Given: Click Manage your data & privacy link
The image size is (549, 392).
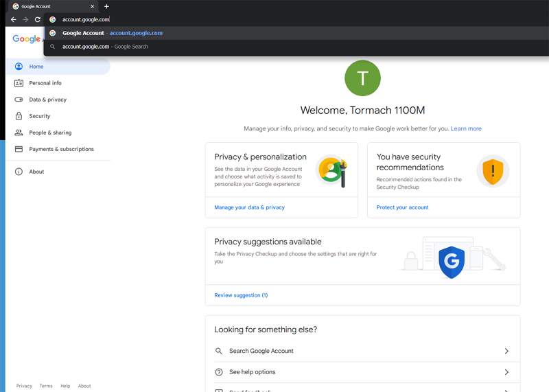Looking at the screenshot, I should click(249, 207).
